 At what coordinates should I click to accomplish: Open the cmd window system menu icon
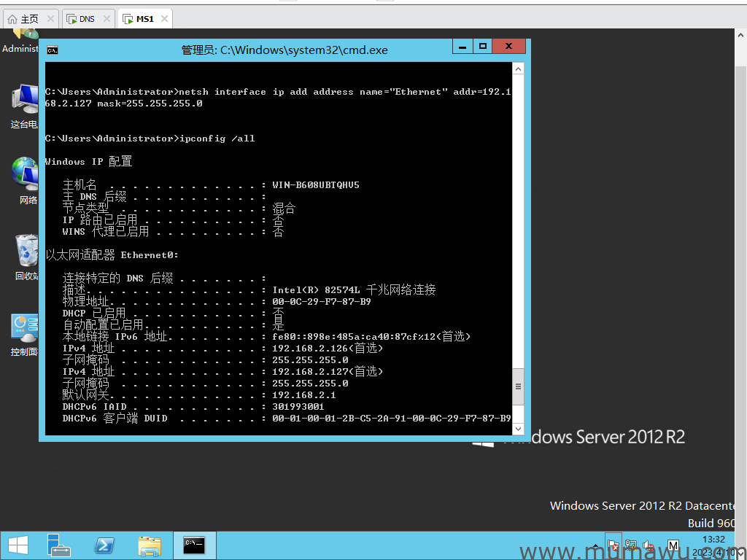53,50
